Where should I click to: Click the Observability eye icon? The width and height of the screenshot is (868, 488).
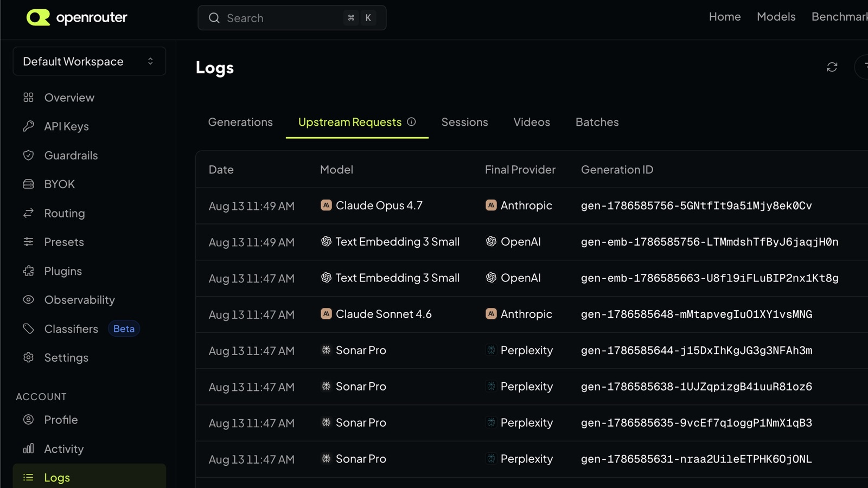pos(28,299)
